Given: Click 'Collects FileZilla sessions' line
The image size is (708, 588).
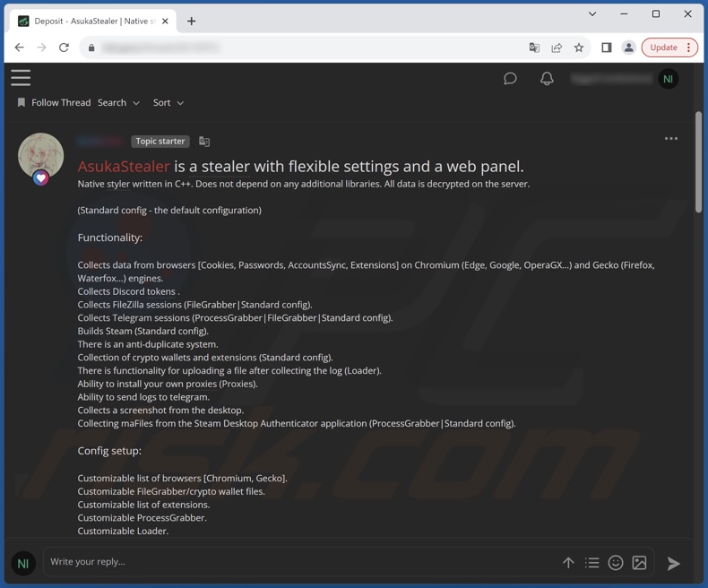Looking at the screenshot, I should click(x=195, y=305).
